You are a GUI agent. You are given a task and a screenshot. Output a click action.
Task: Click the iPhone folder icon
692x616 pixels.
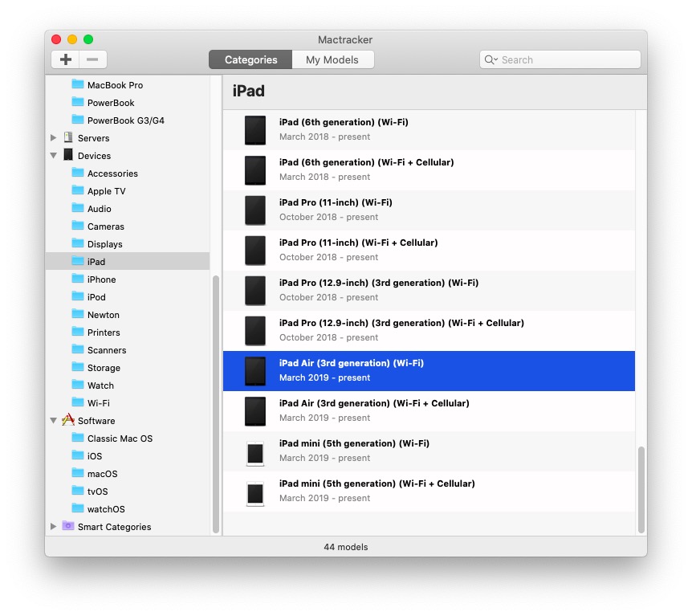pos(78,278)
